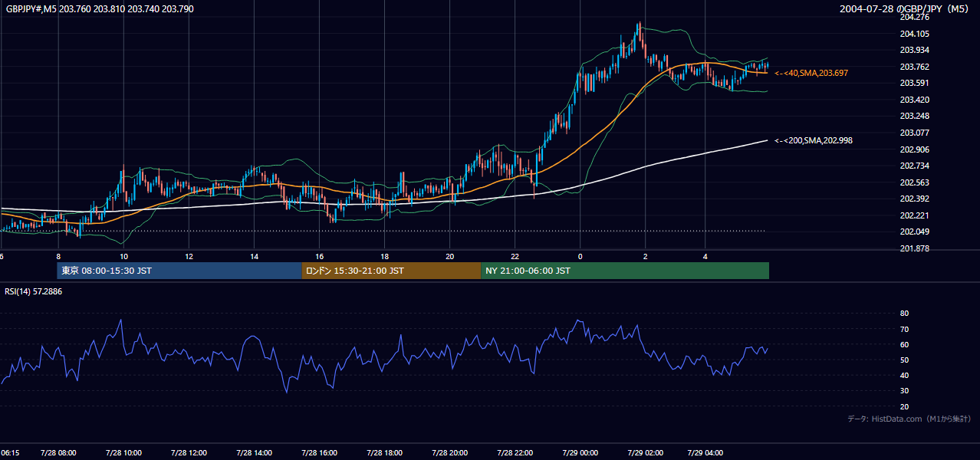Click price axis value 202.734
Viewport: 980px width, 460px height.
(914, 166)
